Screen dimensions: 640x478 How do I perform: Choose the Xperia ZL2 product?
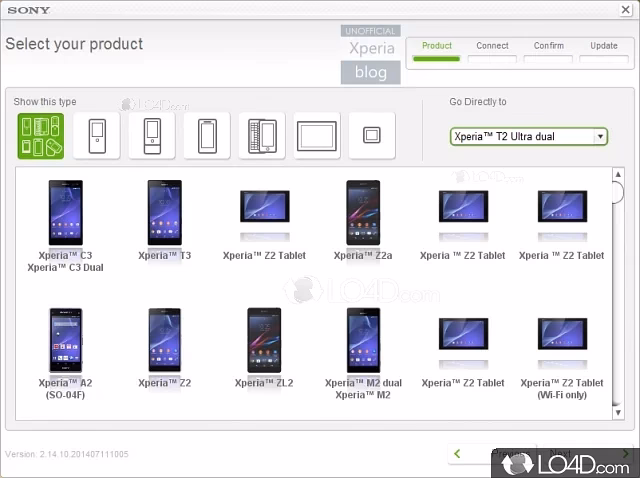tap(264, 348)
